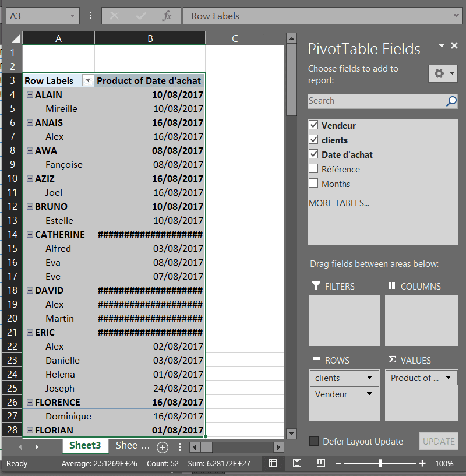Open the clients field dropdown in ROWS

click(x=369, y=378)
